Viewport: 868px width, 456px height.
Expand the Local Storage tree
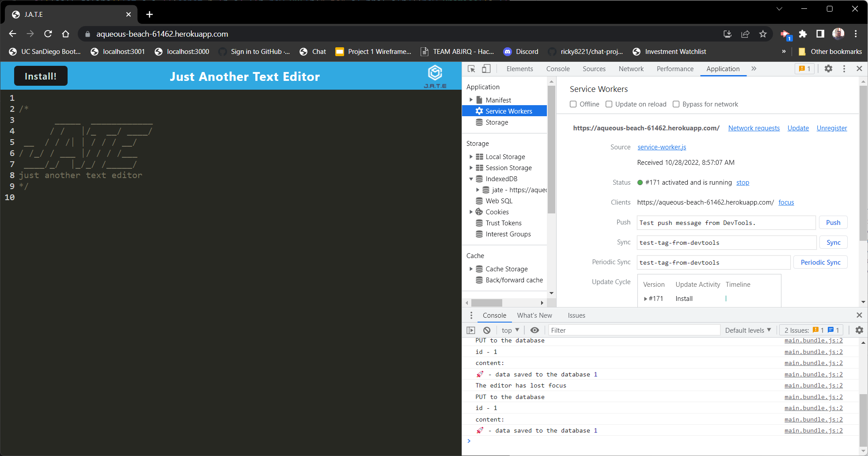click(x=471, y=156)
